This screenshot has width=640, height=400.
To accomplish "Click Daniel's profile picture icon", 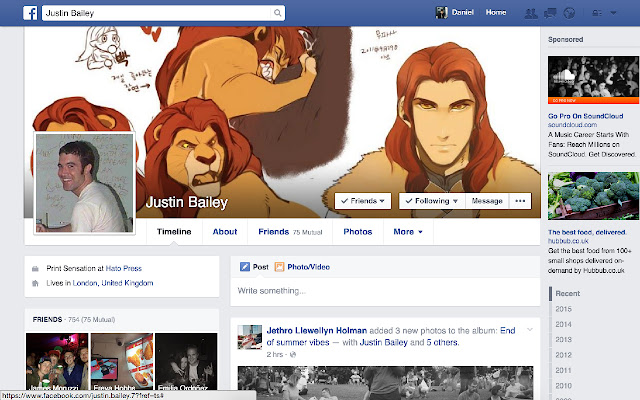I will tap(441, 13).
